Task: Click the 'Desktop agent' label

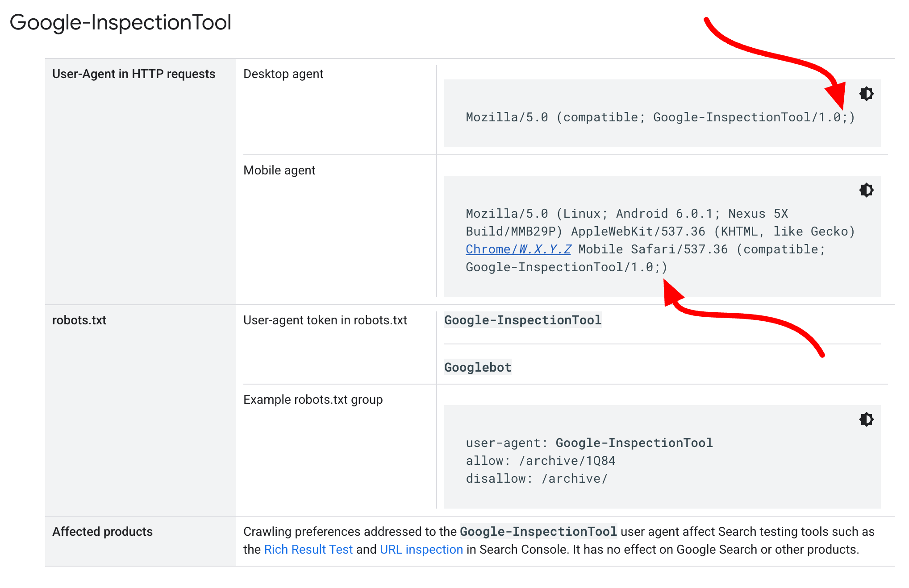Action: click(x=283, y=74)
